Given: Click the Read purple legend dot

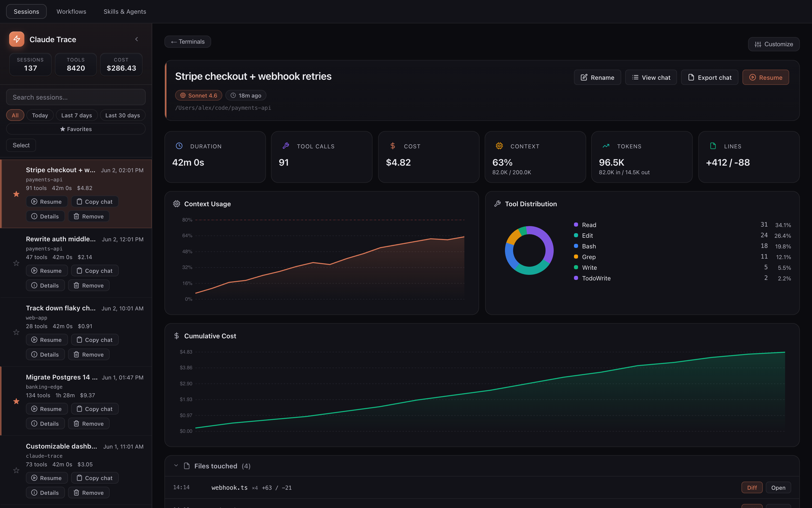Looking at the screenshot, I should point(576,225).
